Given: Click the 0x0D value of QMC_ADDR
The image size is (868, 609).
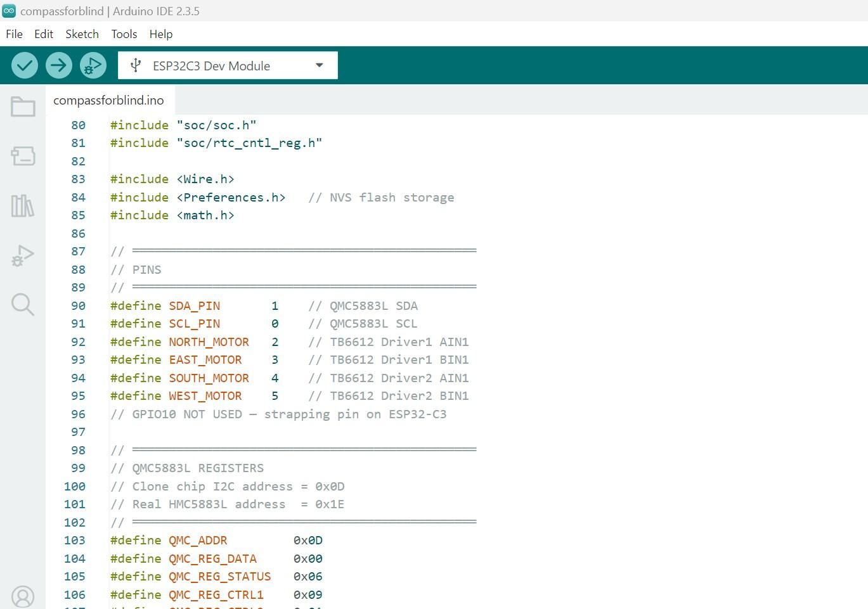Looking at the screenshot, I should (308, 540).
